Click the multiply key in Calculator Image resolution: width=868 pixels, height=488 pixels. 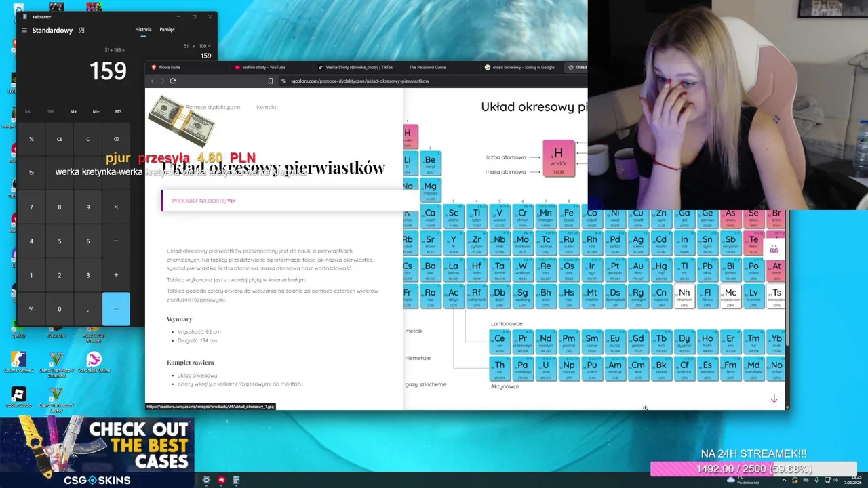(116, 207)
